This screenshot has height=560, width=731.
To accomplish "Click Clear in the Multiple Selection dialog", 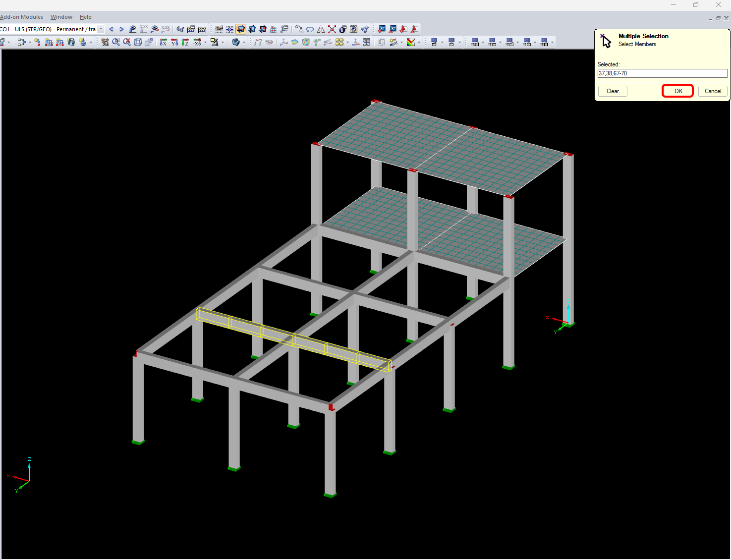I will point(613,91).
